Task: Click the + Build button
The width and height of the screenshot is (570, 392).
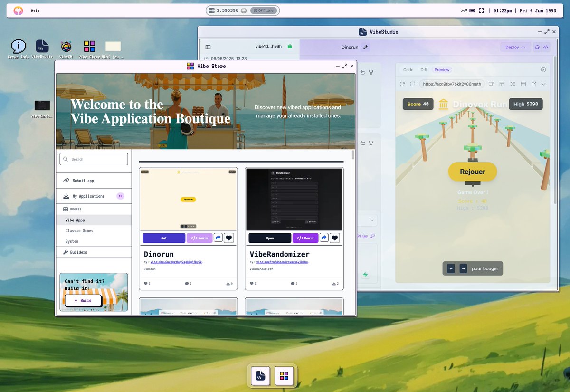Action: [83, 300]
